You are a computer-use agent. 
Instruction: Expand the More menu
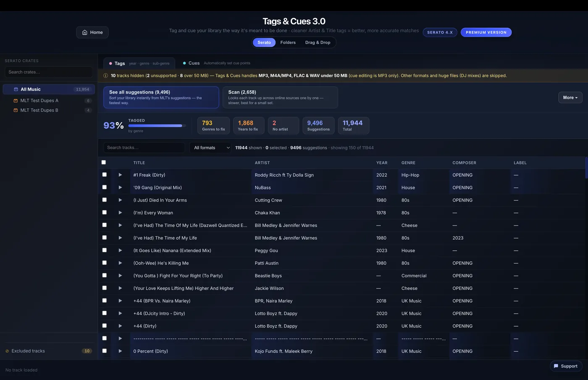[570, 97]
